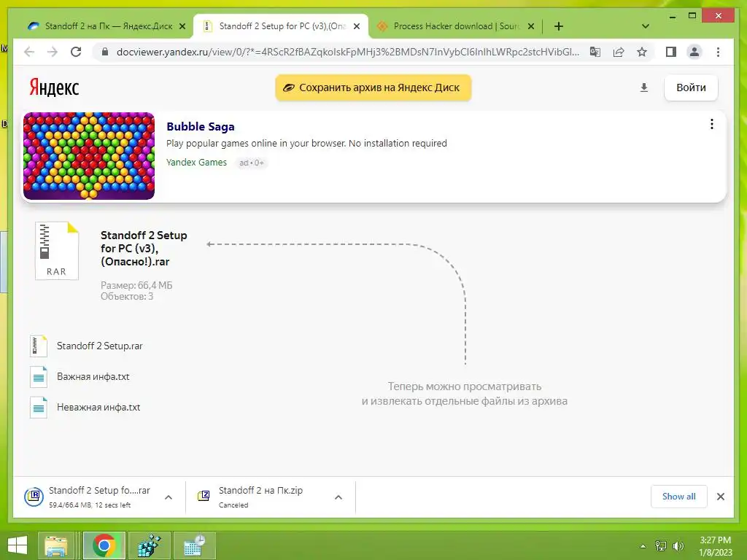This screenshot has width=747, height=560.
Task: Click the Объектов: 3 text
Action: [127, 296]
